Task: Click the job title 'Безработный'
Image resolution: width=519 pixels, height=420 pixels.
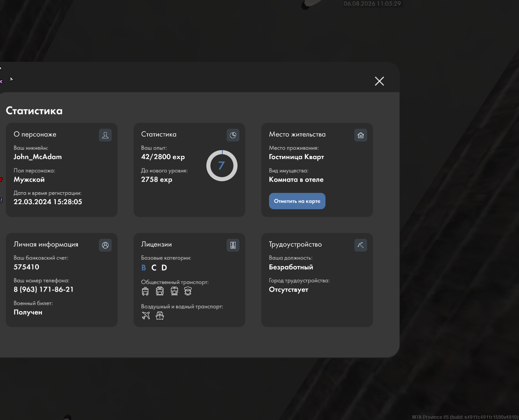Action: (x=291, y=267)
